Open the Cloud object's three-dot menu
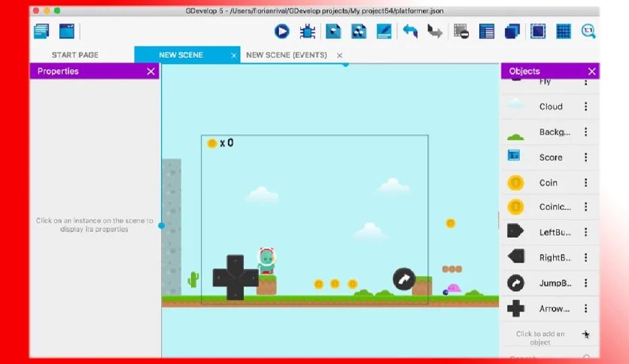The image size is (629, 364). pyautogui.click(x=585, y=106)
